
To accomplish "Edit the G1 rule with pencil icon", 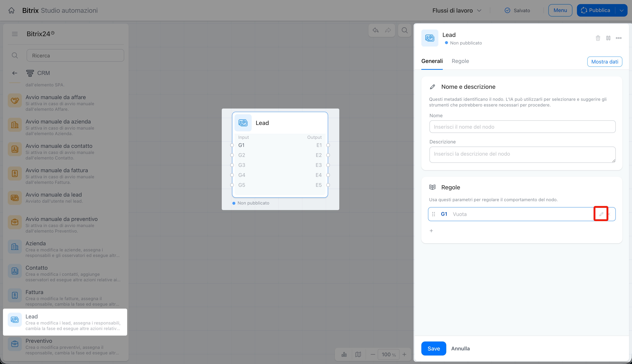I will 601,214.
